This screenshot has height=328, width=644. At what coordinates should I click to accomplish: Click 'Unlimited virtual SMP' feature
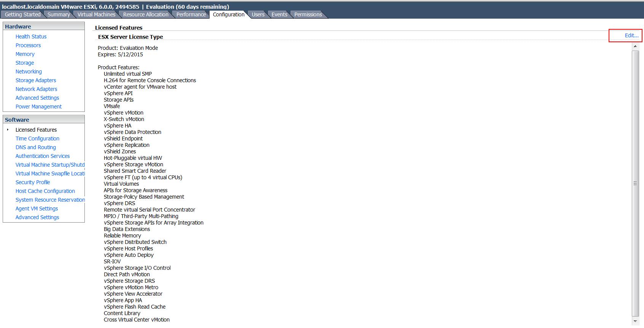pos(128,74)
